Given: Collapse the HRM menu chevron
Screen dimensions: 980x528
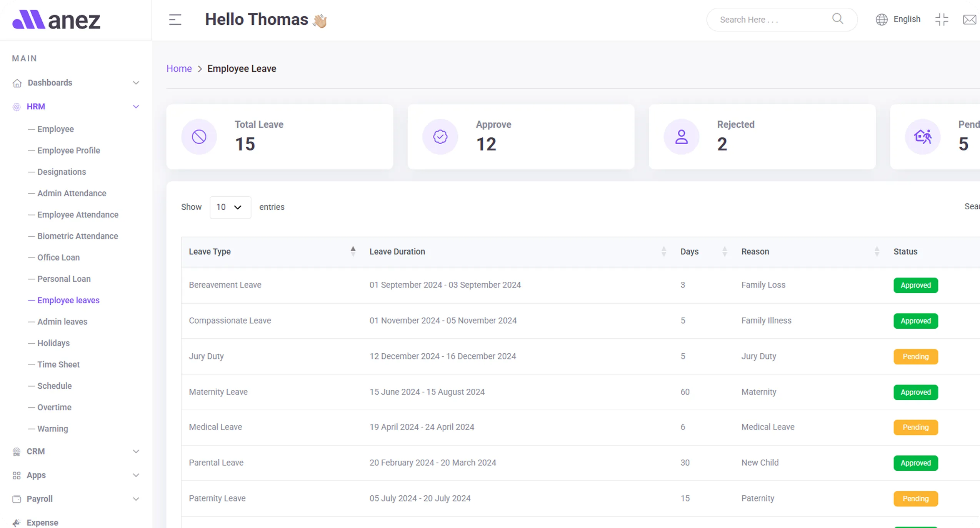Looking at the screenshot, I should (136, 107).
